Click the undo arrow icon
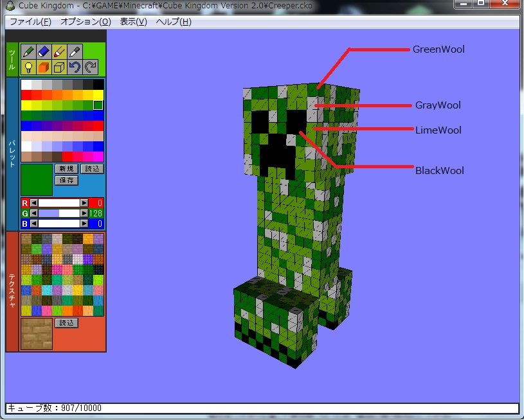 tap(75, 67)
